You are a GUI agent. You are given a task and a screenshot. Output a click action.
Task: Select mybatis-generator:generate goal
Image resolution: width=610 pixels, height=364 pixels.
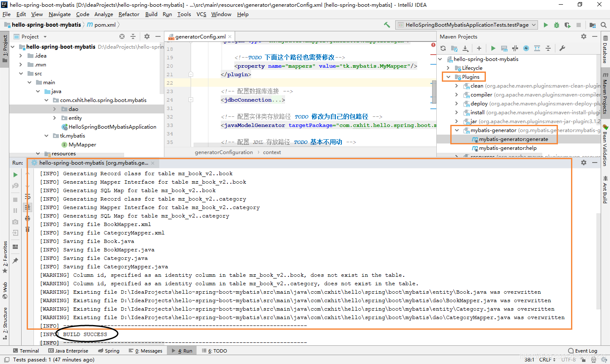click(x=513, y=139)
